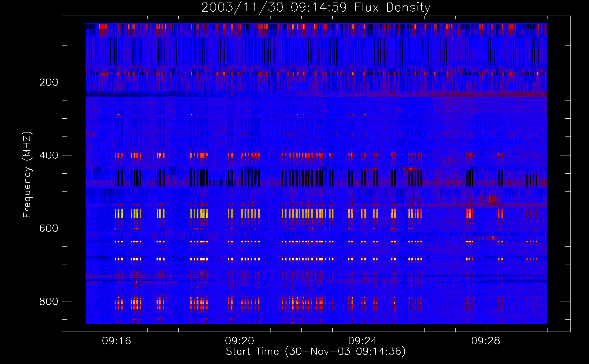
Task: Click the 'Frequency (MHZ)' axis label
Action: [28, 175]
